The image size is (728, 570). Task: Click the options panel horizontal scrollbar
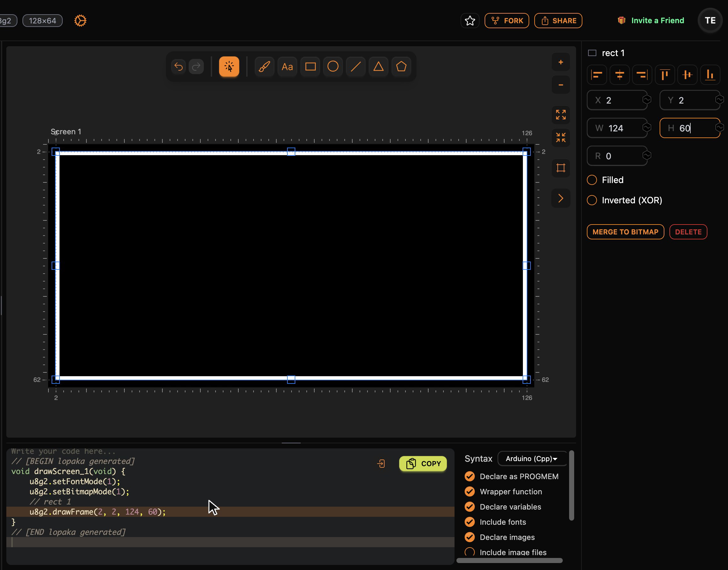[509, 560]
